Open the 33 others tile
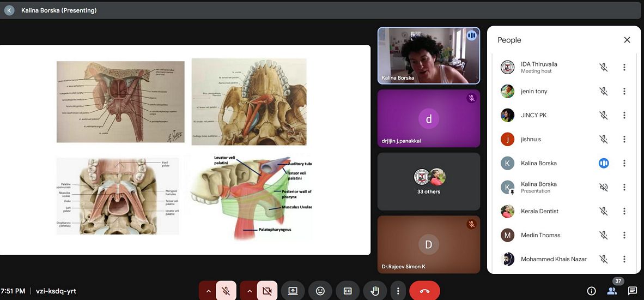This screenshot has width=644, height=300. click(x=428, y=181)
